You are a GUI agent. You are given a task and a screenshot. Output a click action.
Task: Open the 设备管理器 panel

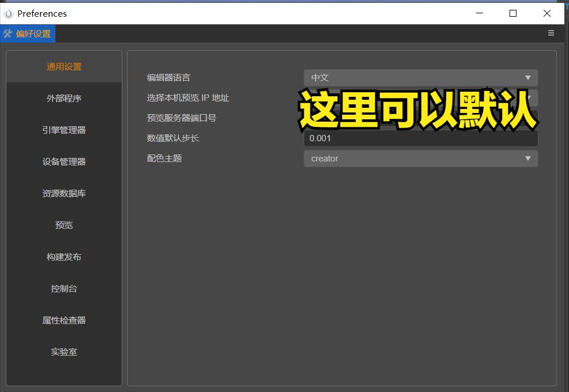pos(63,161)
